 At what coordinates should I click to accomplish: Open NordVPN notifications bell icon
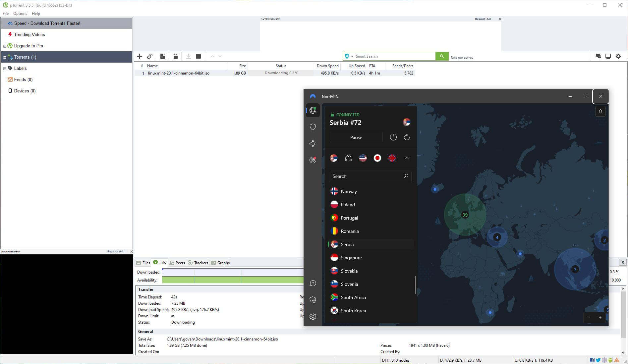[600, 112]
